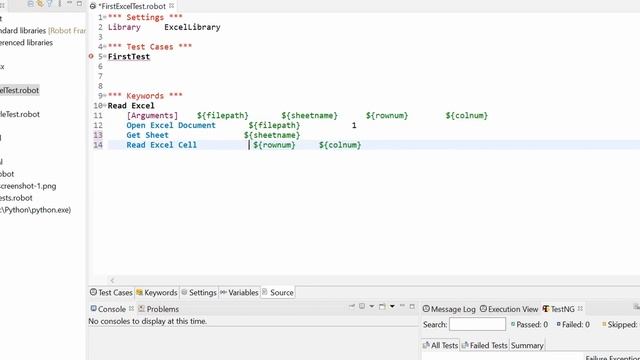Image resolution: width=640 pixels, height=360 pixels.
Task: Click the Skipped counter label
Action: click(x=620, y=324)
